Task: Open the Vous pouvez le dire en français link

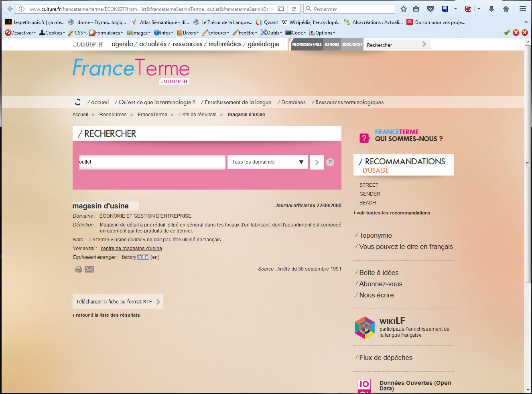Action: [x=406, y=247]
